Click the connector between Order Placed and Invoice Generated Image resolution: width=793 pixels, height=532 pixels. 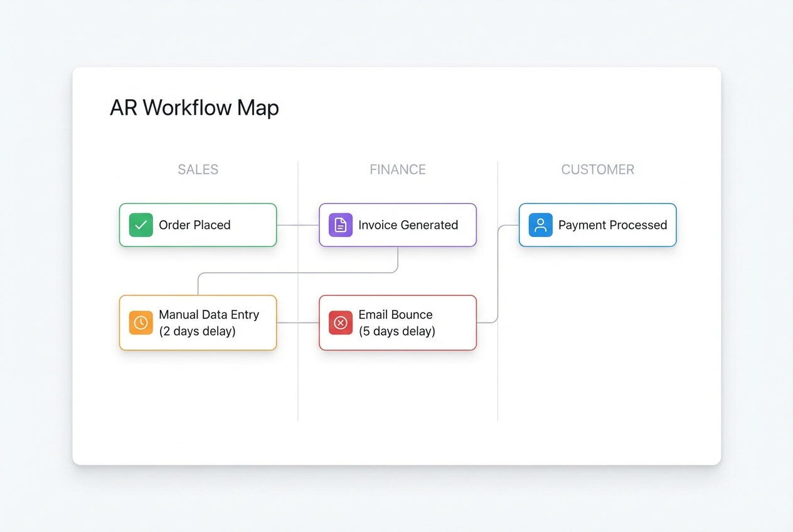pyautogui.click(x=298, y=225)
